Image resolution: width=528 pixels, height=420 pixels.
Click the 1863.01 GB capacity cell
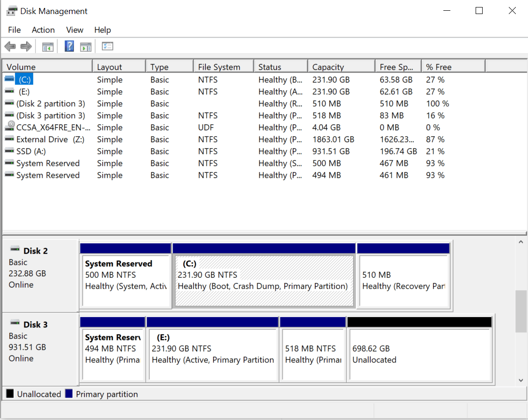click(x=333, y=139)
